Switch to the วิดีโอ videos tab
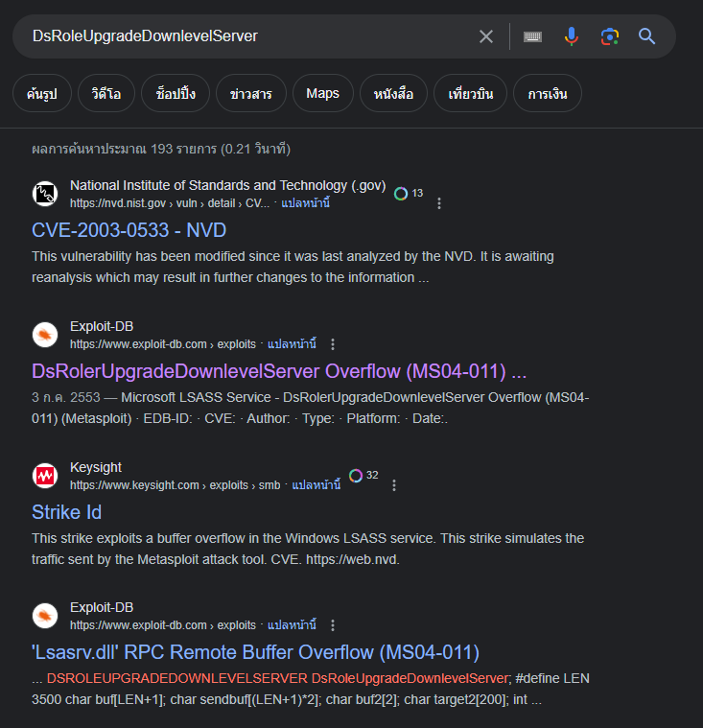The width and height of the screenshot is (703, 728). click(106, 93)
